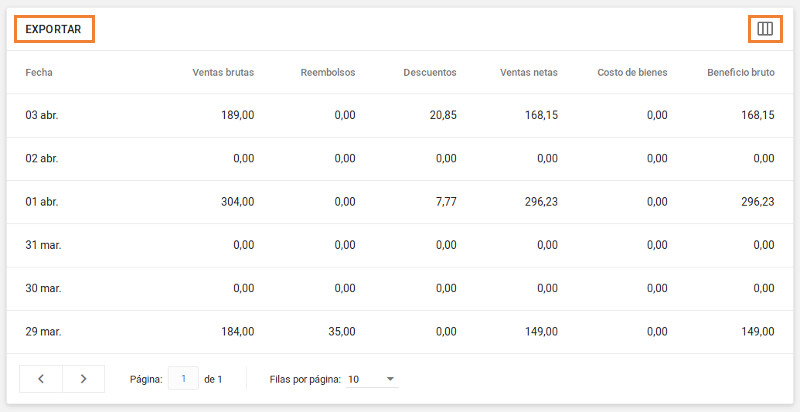The width and height of the screenshot is (800, 412).
Task: Go to next page arrow
Action: click(83, 379)
